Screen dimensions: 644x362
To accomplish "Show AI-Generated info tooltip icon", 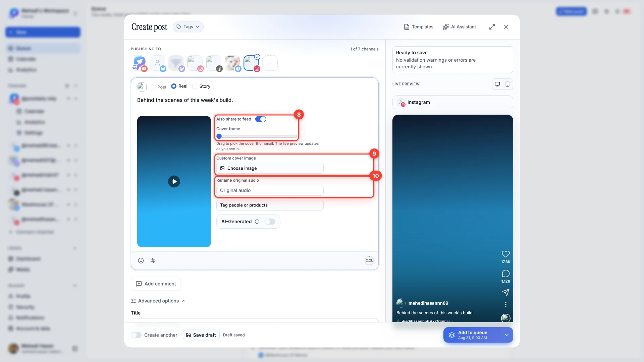I will coord(257,222).
